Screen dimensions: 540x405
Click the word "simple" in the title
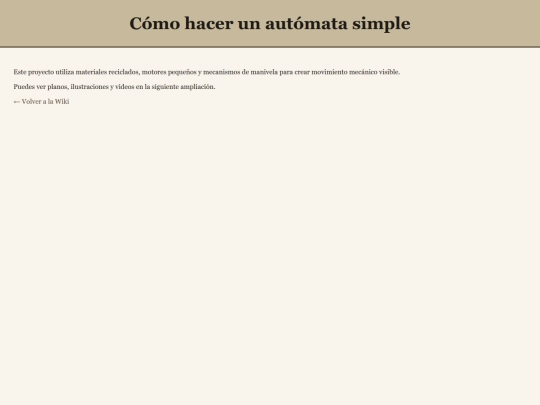(381, 24)
